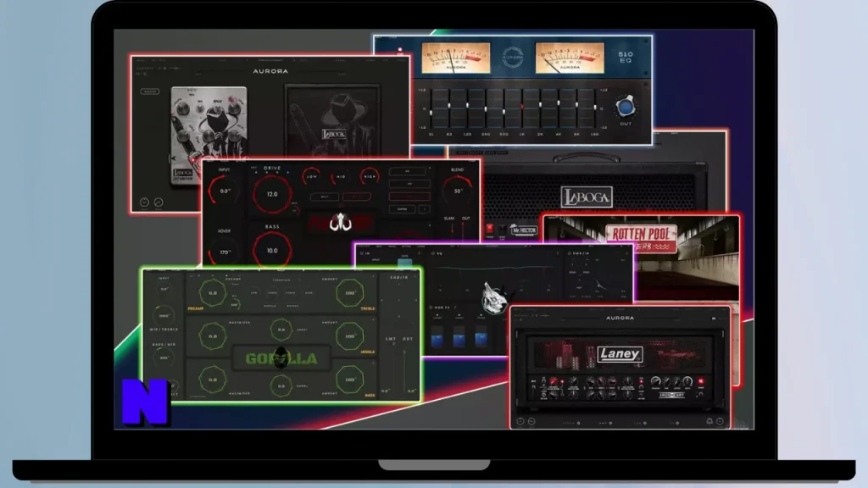Toggle the red power button on the Laney amp
This screenshot has width=868, height=488.
[701, 381]
